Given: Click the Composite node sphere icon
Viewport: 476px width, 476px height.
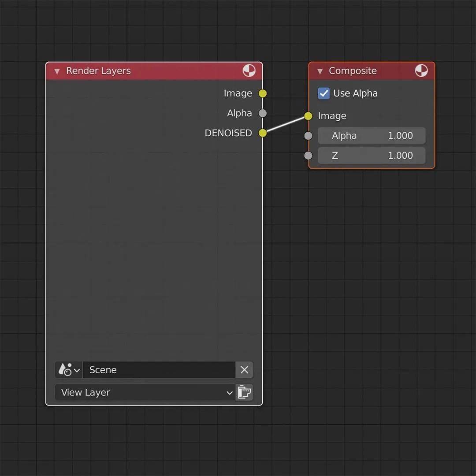Looking at the screenshot, I should (x=421, y=71).
